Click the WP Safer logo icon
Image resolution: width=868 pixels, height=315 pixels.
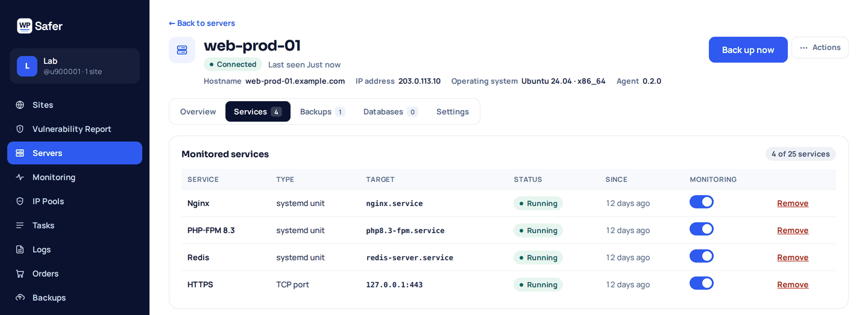point(25,25)
